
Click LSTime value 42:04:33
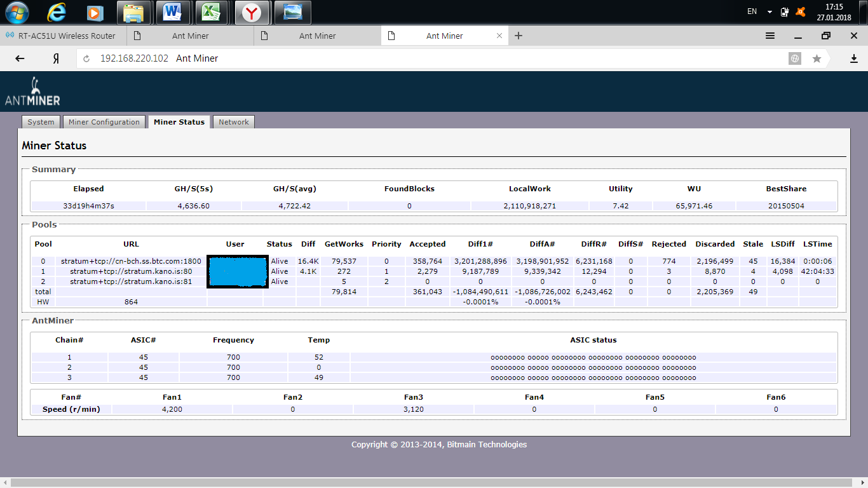click(x=818, y=271)
